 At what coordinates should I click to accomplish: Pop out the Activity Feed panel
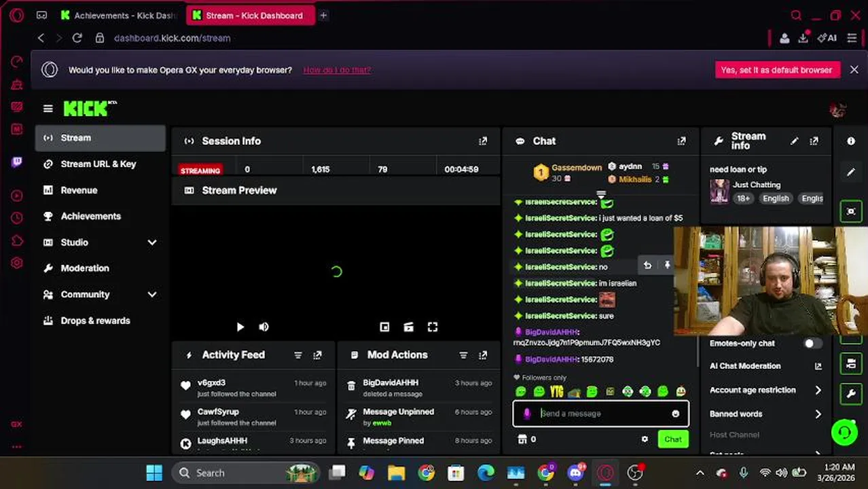pos(317,355)
